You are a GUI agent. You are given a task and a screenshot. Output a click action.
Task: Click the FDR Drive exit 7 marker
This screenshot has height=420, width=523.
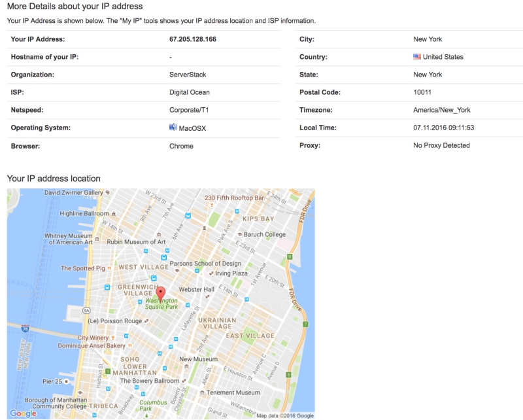(x=305, y=324)
